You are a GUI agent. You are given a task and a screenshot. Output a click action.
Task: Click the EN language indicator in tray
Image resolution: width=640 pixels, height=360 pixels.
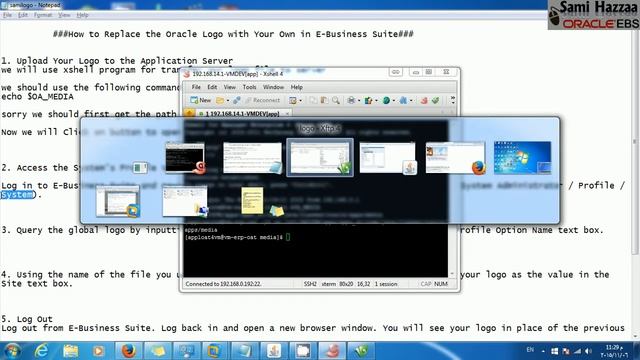click(530, 350)
